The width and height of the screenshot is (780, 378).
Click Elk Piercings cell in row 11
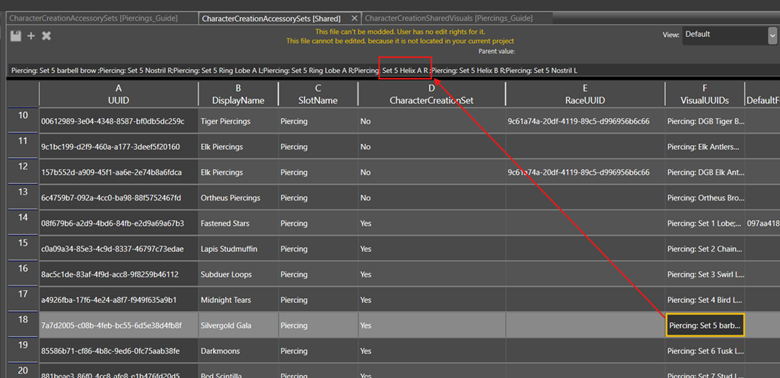pyautogui.click(x=238, y=147)
